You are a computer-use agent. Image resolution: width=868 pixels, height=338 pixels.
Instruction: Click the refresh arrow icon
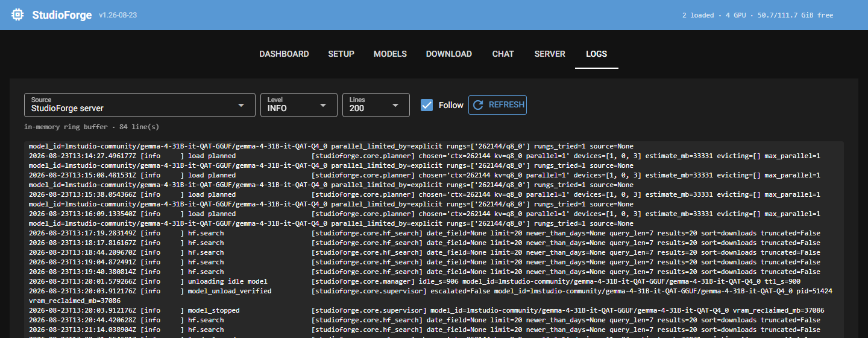478,104
